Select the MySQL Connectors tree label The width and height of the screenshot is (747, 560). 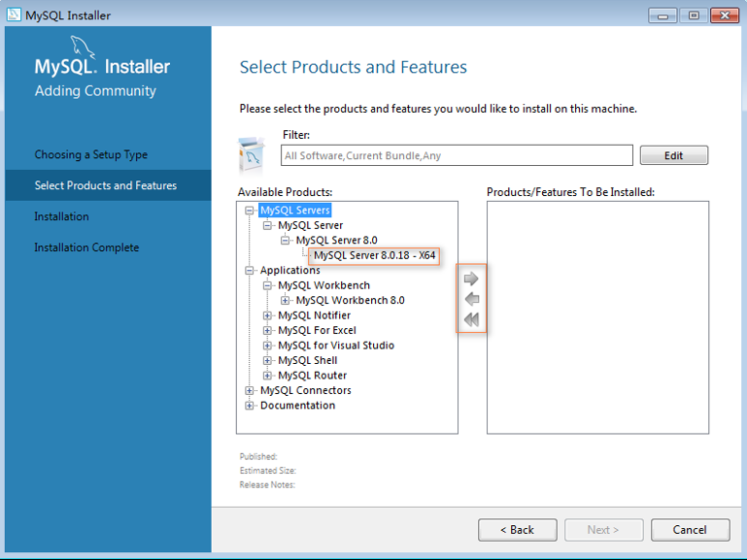point(306,390)
